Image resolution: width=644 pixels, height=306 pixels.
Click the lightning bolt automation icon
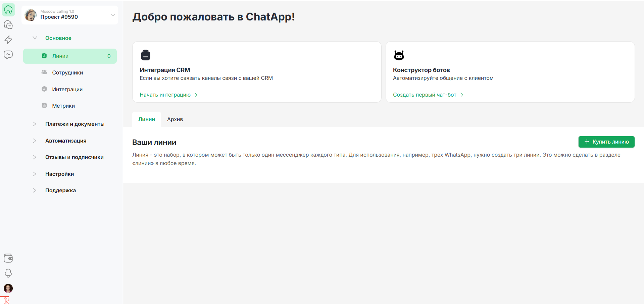8,40
